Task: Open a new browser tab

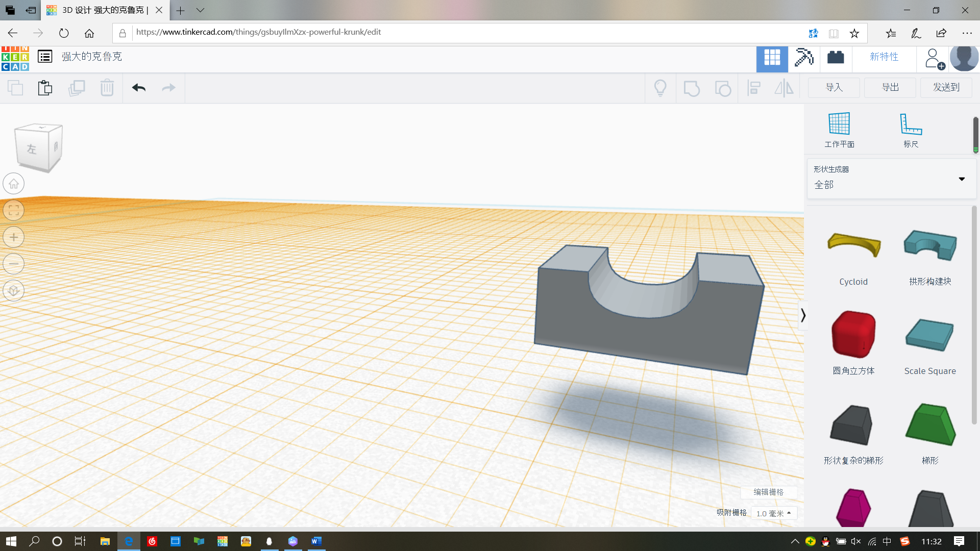Action: 181,10
